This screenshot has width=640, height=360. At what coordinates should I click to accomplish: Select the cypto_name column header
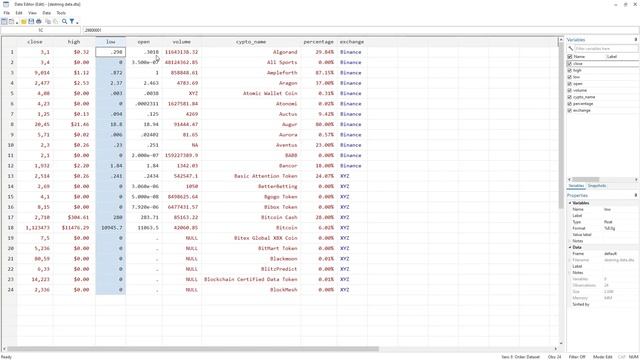coord(251,42)
